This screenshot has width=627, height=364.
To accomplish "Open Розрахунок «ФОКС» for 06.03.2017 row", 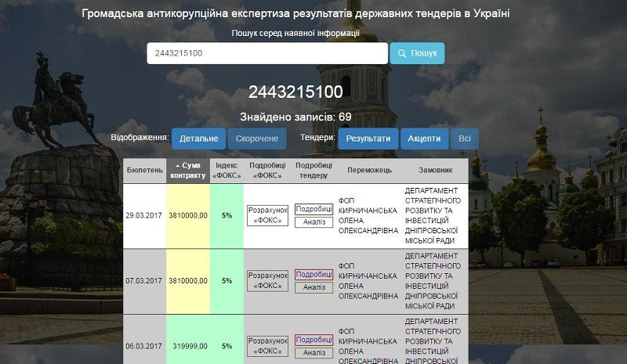I will [x=267, y=346].
